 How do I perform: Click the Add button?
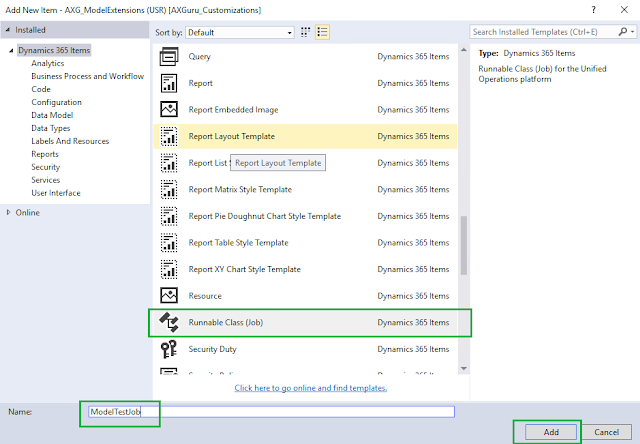(551, 432)
